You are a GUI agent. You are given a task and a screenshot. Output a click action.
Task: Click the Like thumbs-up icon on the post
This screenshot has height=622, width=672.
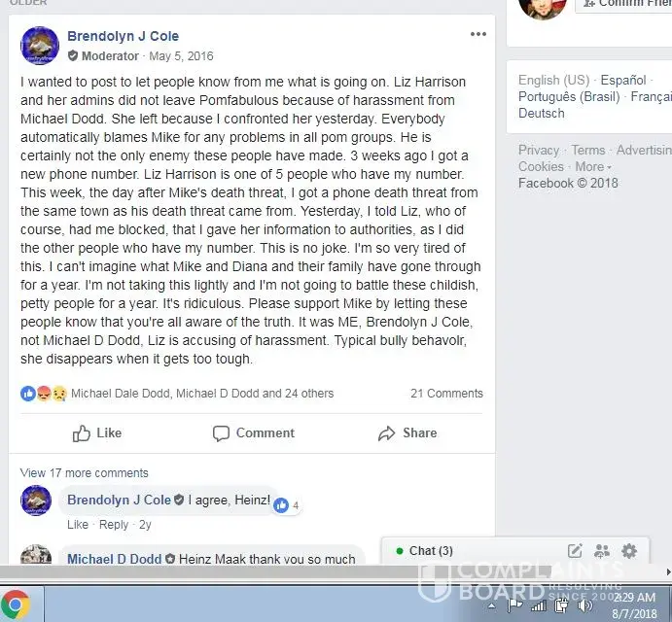click(x=81, y=433)
